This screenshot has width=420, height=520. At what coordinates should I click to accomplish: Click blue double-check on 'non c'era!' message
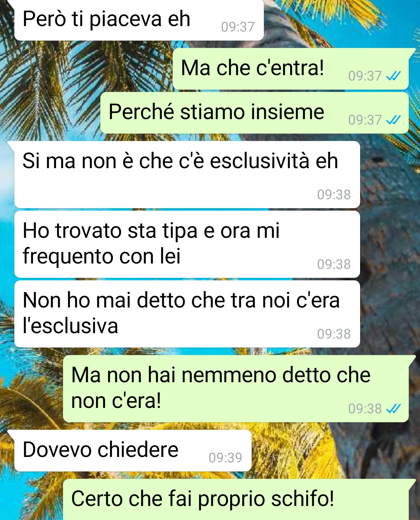(x=393, y=409)
